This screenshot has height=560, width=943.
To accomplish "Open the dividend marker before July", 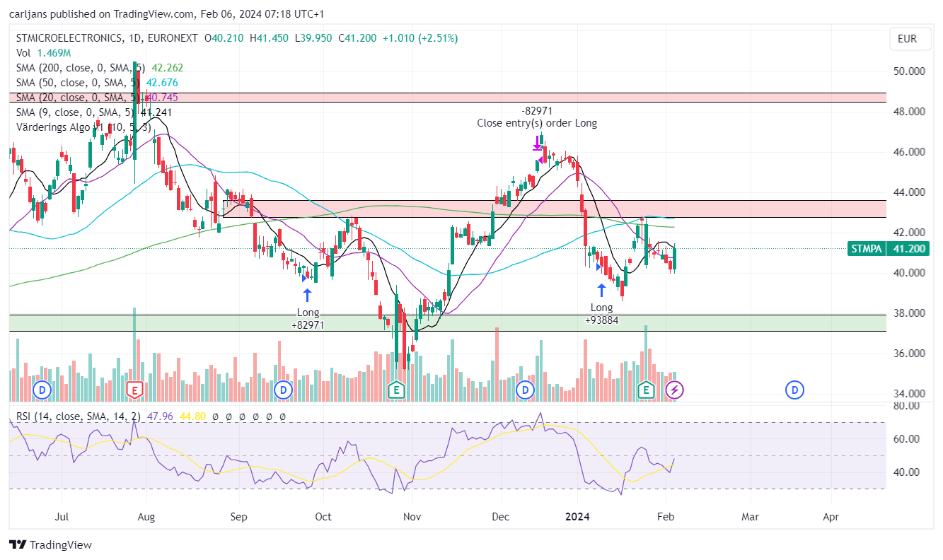I will pyautogui.click(x=42, y=390).
